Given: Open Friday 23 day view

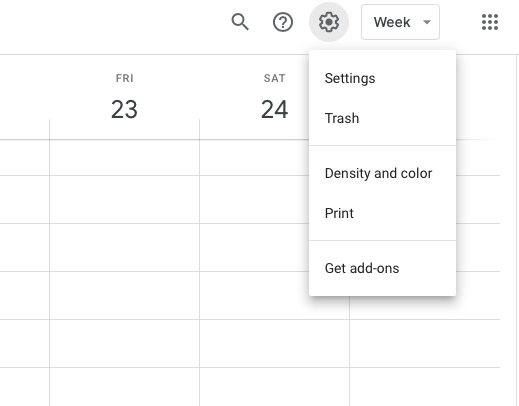Looking at the screenshot, I should [x=124, y=109].
